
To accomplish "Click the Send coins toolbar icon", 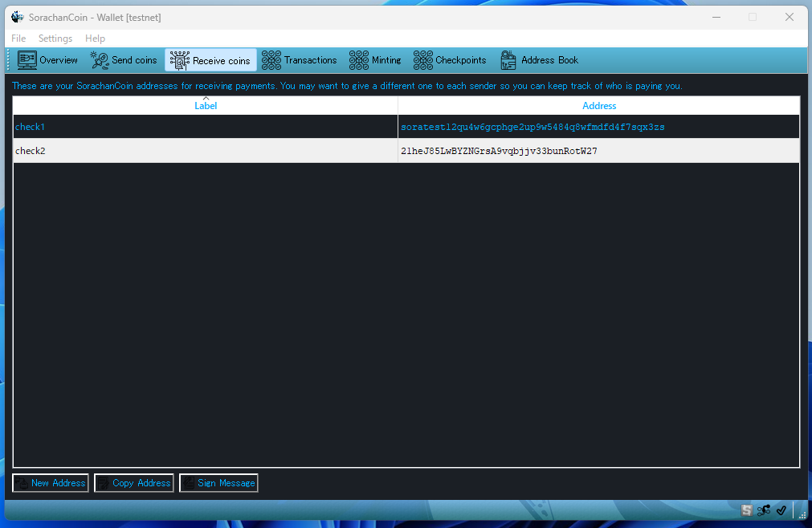I will 100,60.
